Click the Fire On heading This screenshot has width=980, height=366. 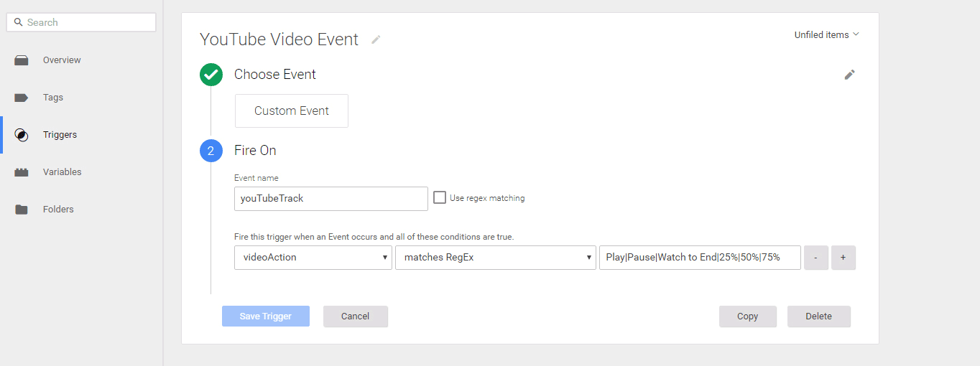click(x=255, y=151)
